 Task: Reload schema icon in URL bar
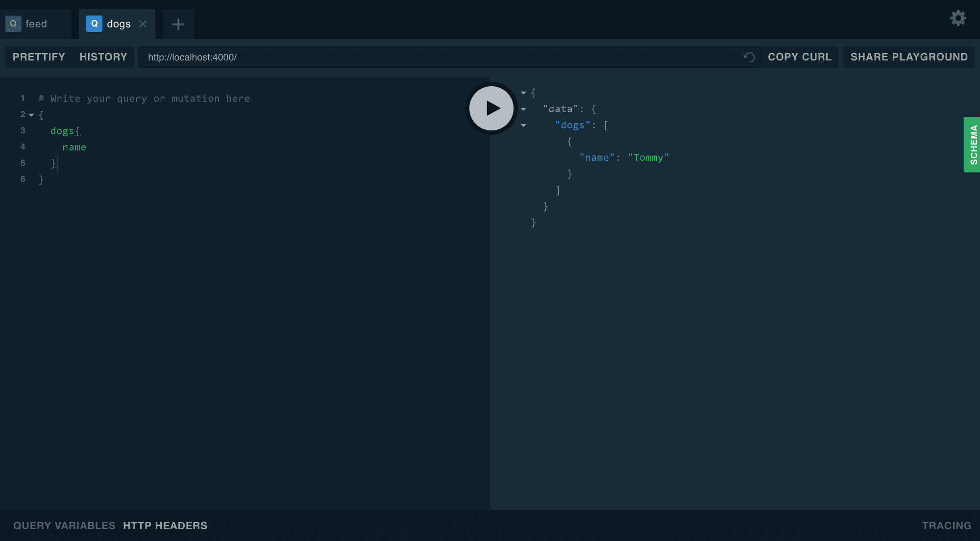coord(749,57)
